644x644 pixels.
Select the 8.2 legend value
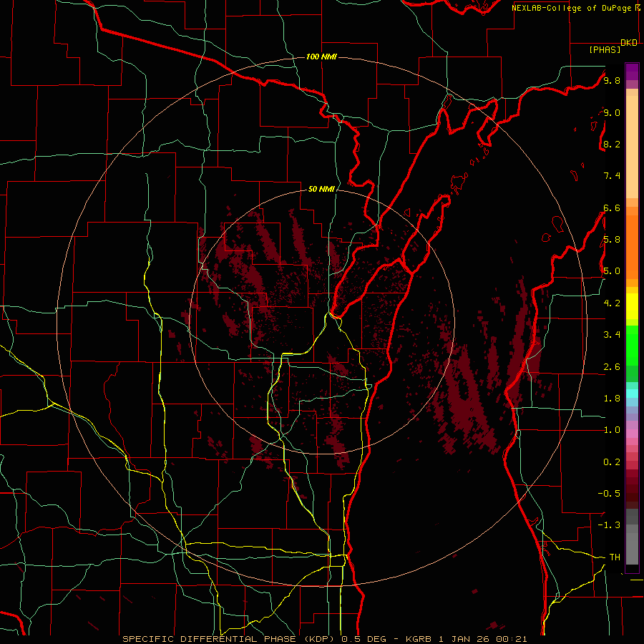click(x=612, y=144)
